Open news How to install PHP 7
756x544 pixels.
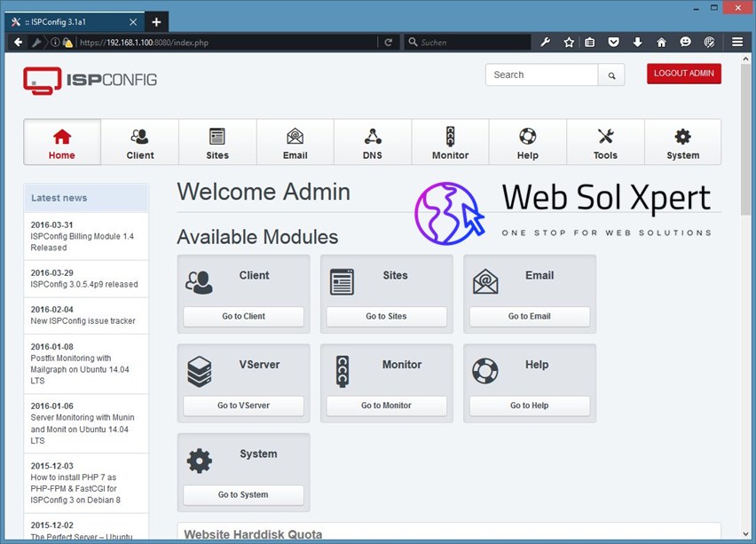point(75,489)
